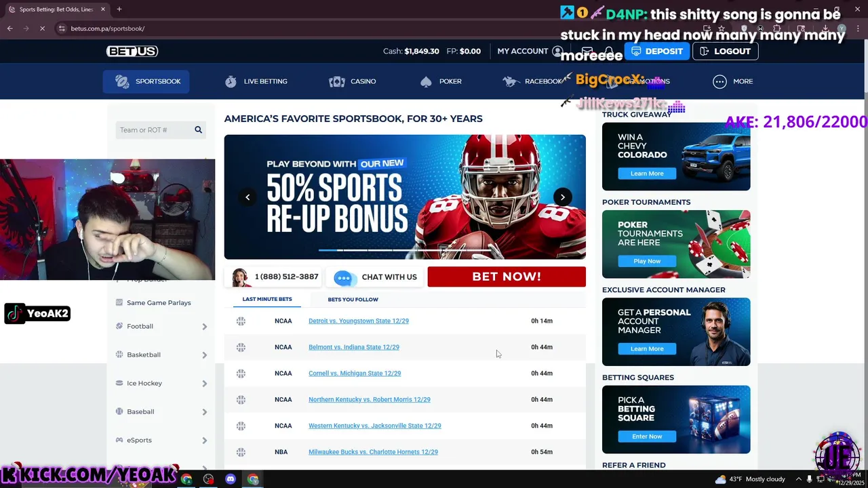Open the Discord taskbar icon

coord(231,479)
